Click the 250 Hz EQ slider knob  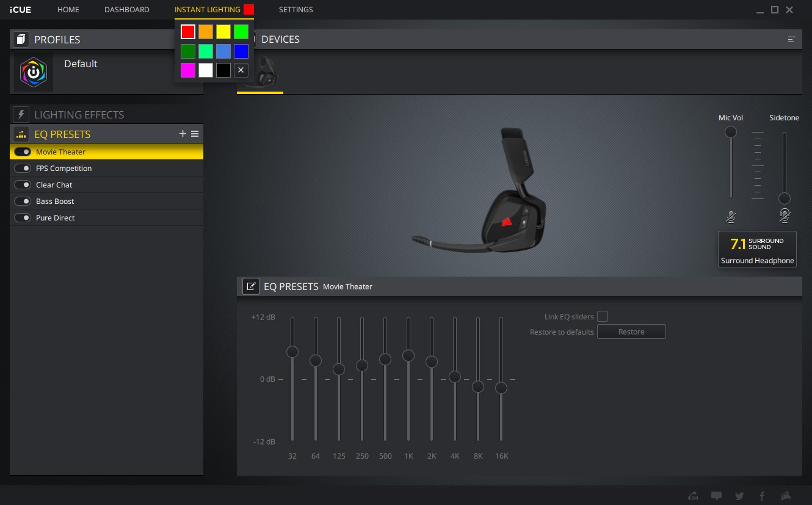(362, 365)
